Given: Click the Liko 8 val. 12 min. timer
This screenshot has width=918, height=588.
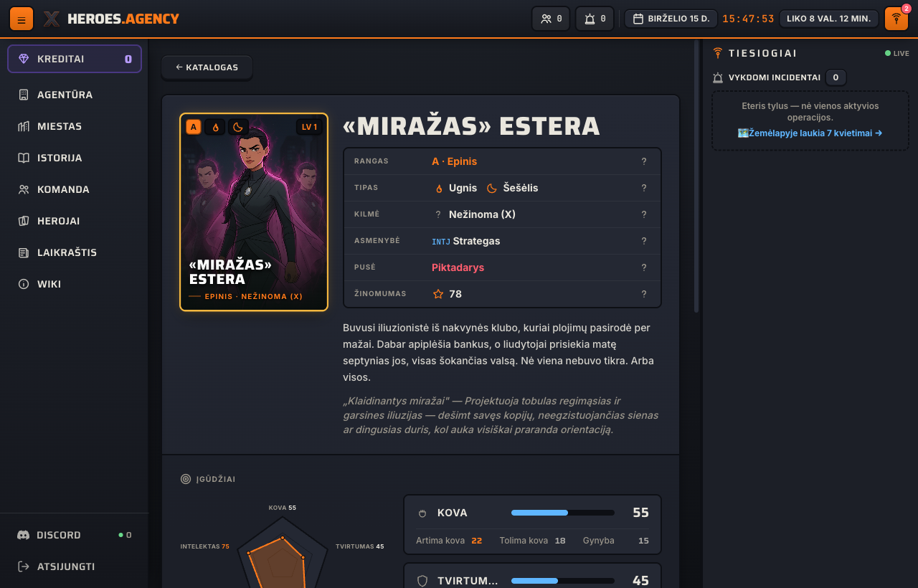Looking at the screenshot, I should click(x=829, y=19).
